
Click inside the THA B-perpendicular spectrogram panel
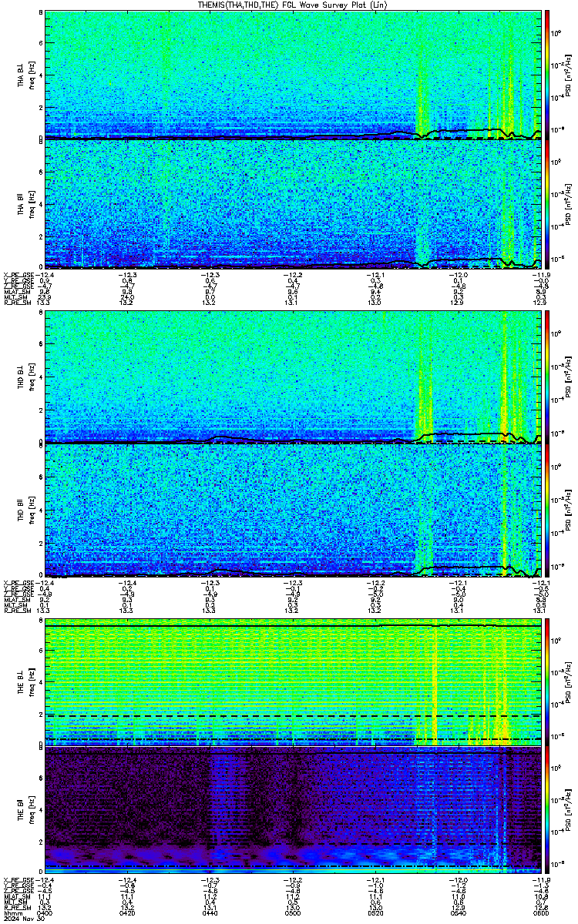292,75
